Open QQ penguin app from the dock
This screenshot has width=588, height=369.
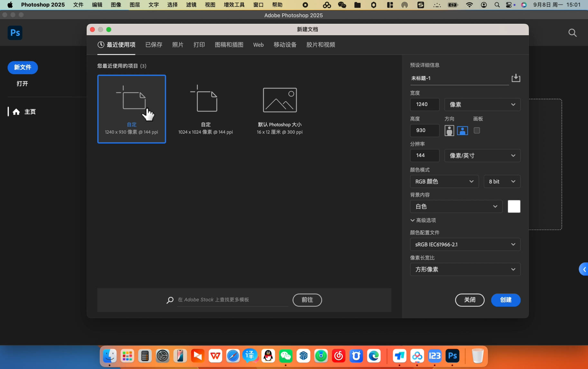[x=268, y=356]
